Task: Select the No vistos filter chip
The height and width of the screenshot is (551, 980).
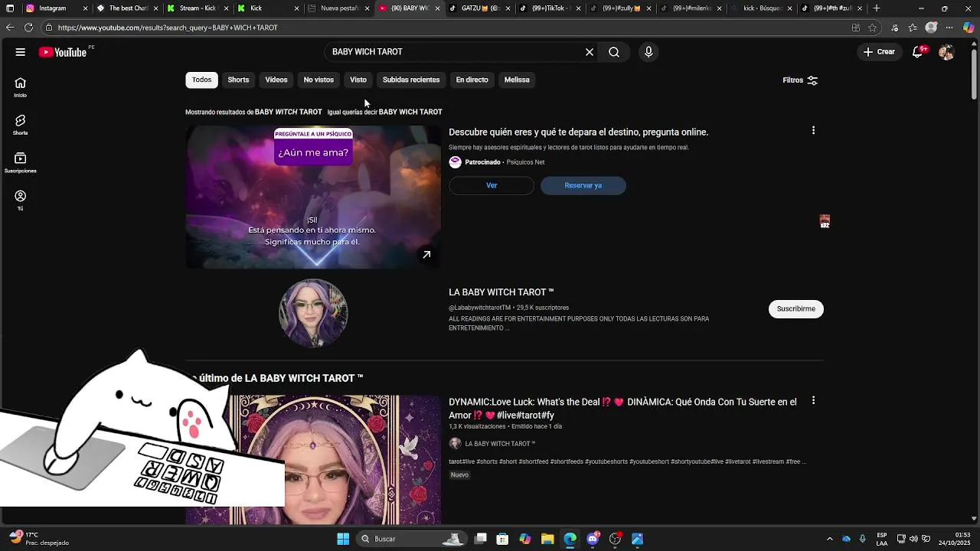Action: click(x=318, y=80)
